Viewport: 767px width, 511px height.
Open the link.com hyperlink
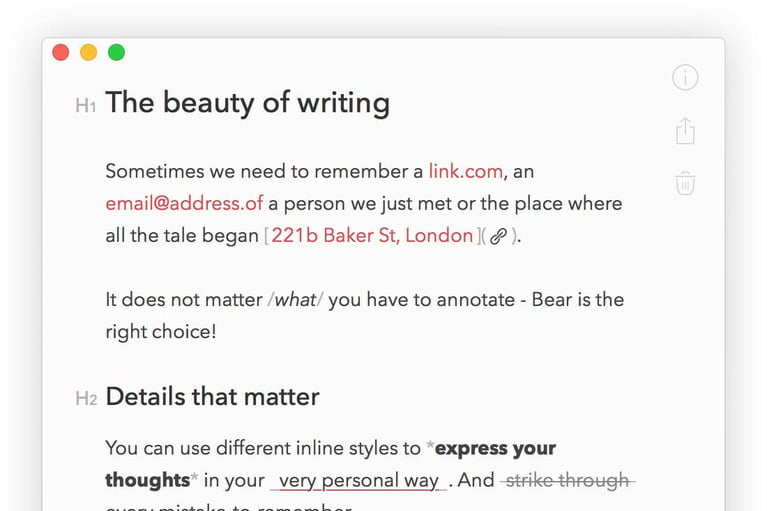pos(465,171)
